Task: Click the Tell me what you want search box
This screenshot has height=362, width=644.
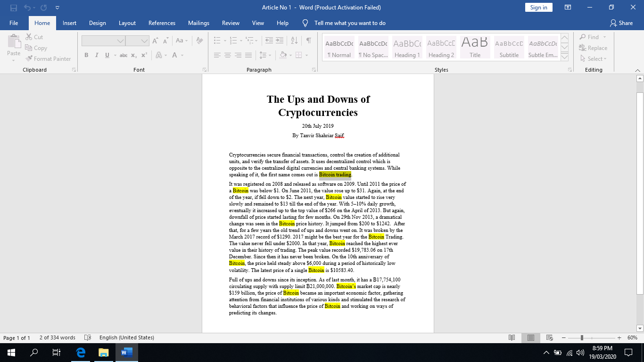Action: (350, 23)
